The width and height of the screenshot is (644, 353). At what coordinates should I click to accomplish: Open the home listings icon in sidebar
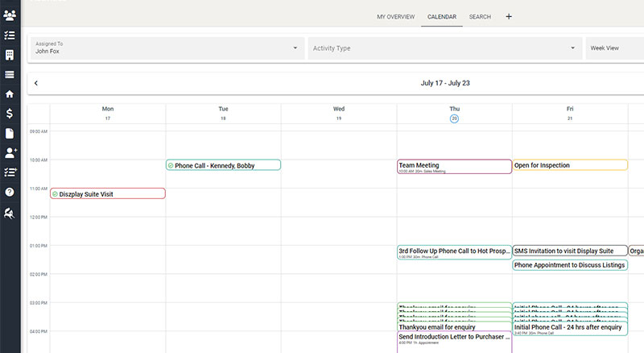tap(10, 93)
